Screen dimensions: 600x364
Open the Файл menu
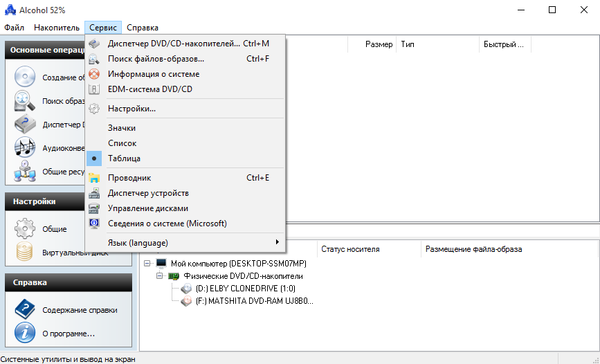point(14,28)
